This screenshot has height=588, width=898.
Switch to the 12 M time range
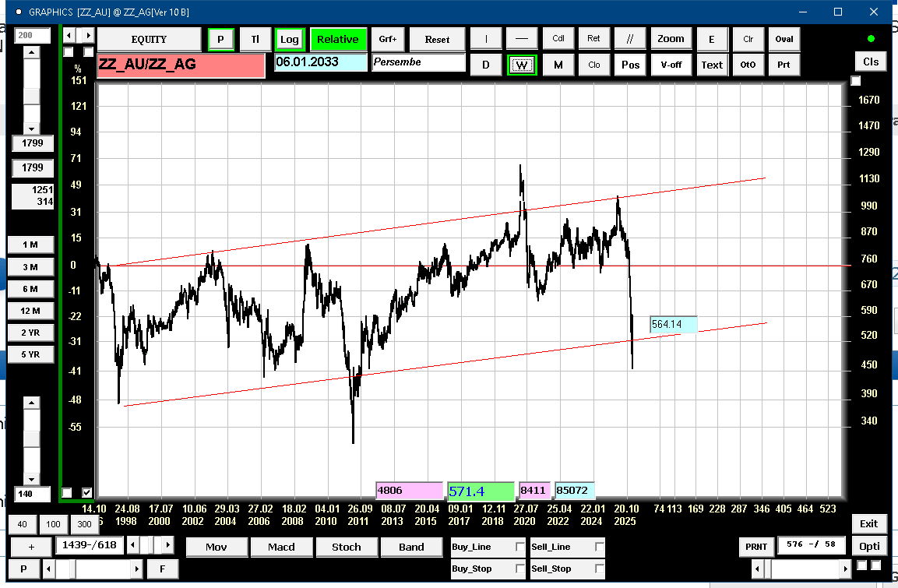pyautogui.click(x=30, y=311)
